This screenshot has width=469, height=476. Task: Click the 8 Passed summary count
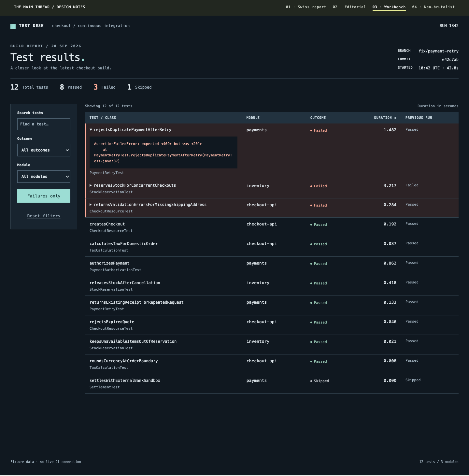coord(71,87)
